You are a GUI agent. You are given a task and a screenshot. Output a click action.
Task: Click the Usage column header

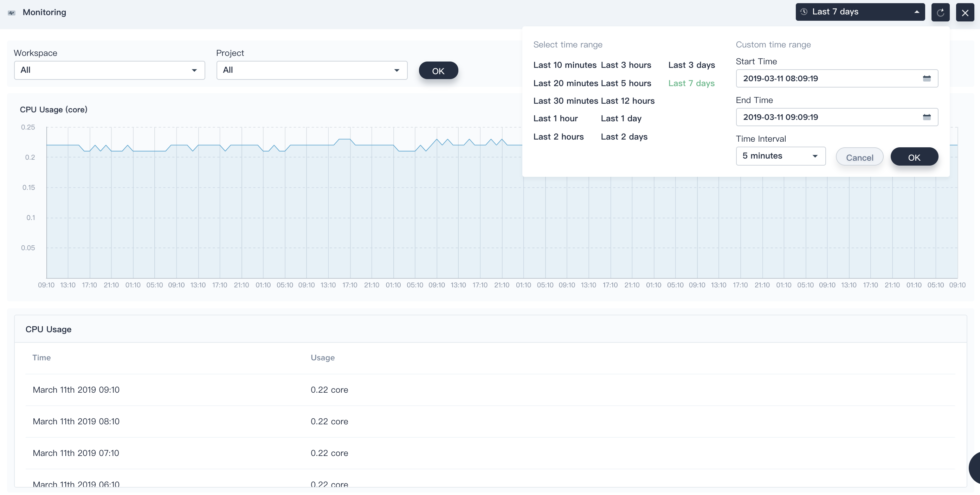(323, 358)
